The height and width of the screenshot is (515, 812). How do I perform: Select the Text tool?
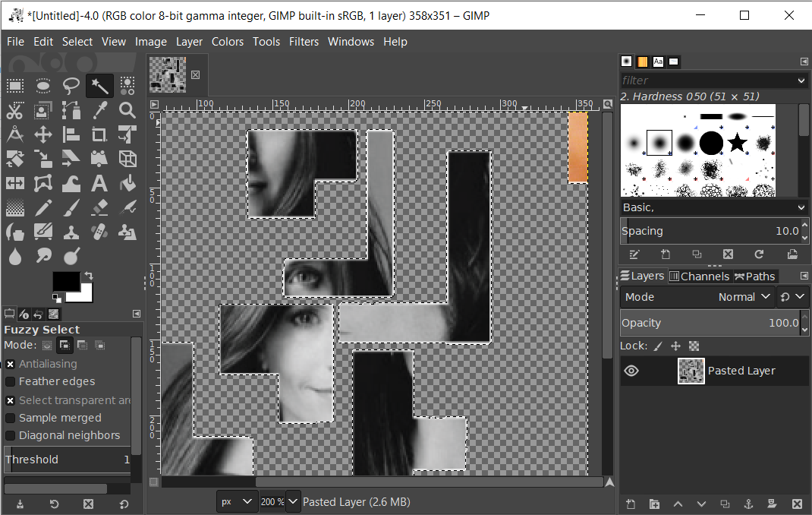99,183
